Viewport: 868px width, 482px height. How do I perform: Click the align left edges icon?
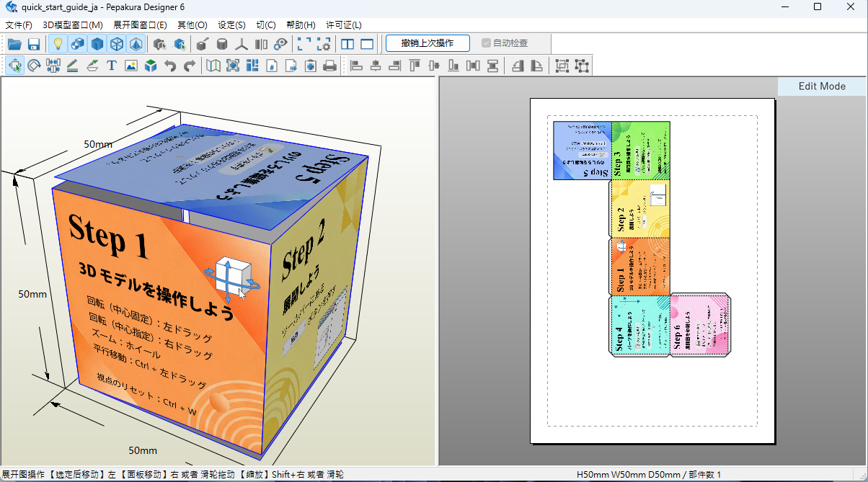[x=356, y=66]
